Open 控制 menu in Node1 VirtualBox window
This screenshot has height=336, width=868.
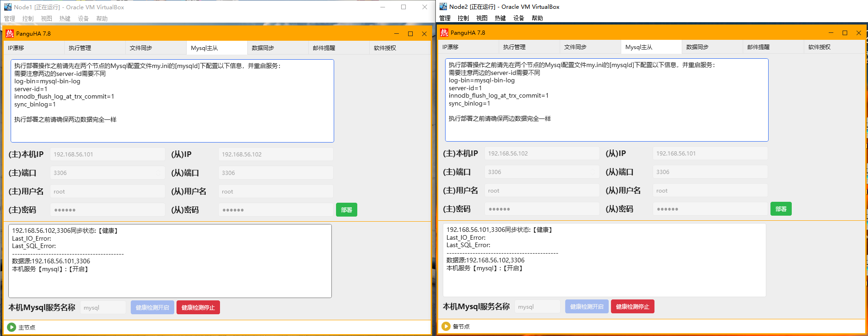pyautogui.click(x=28, y=19)
